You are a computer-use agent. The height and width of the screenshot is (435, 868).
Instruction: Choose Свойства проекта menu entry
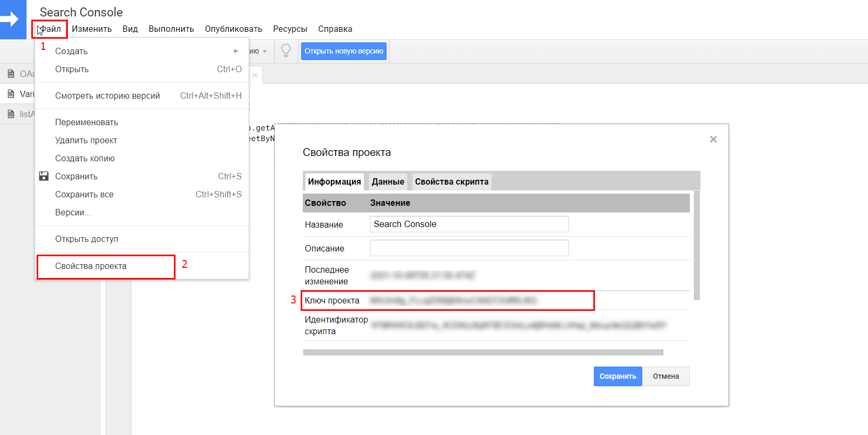click(x=142, y=266)
